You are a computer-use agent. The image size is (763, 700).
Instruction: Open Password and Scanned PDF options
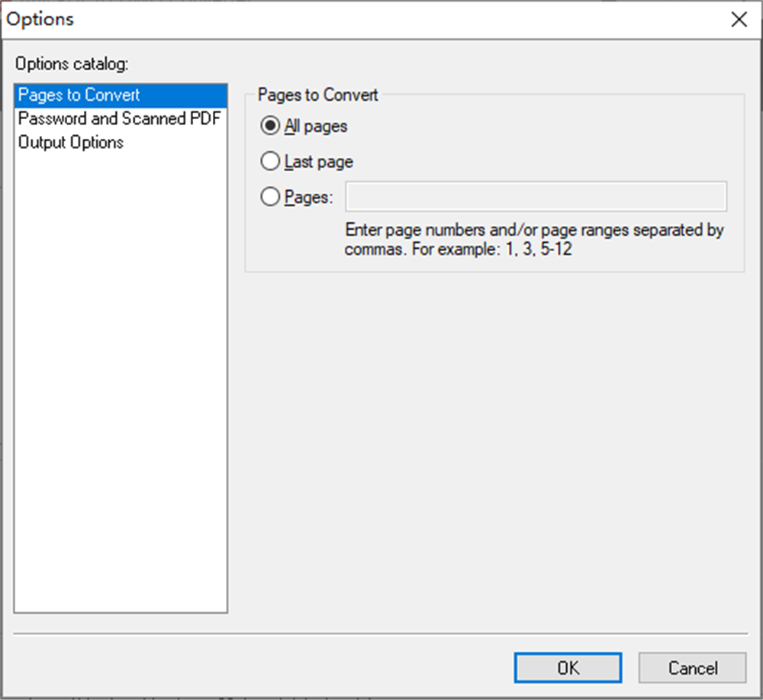[119, 119]
